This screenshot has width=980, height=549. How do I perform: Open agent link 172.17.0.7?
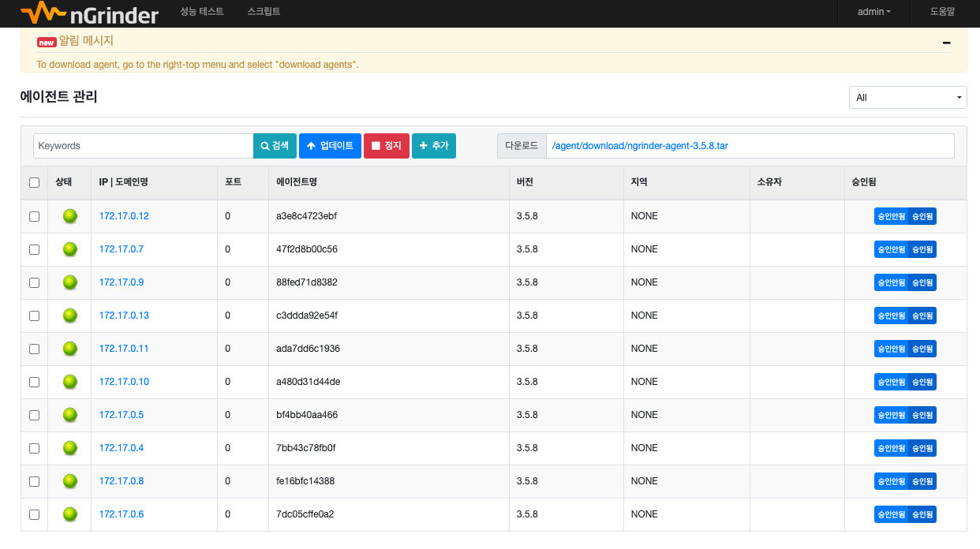(x=122, y=249)
